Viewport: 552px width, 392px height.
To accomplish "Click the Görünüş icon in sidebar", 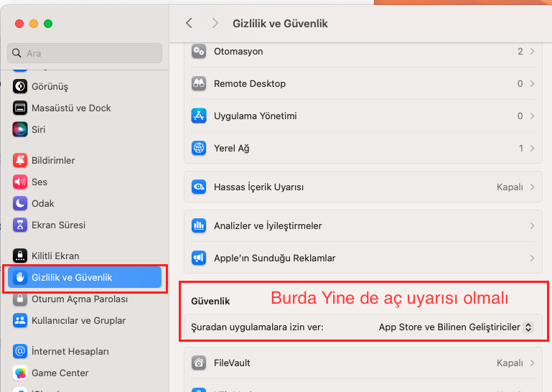I will click(20, 86).
